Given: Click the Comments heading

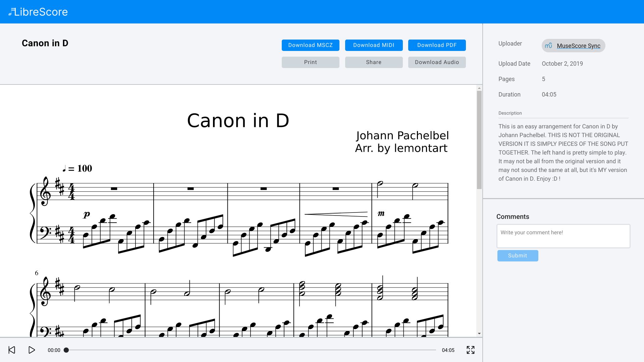Looking at the screenshot, I should pos(513,217).
